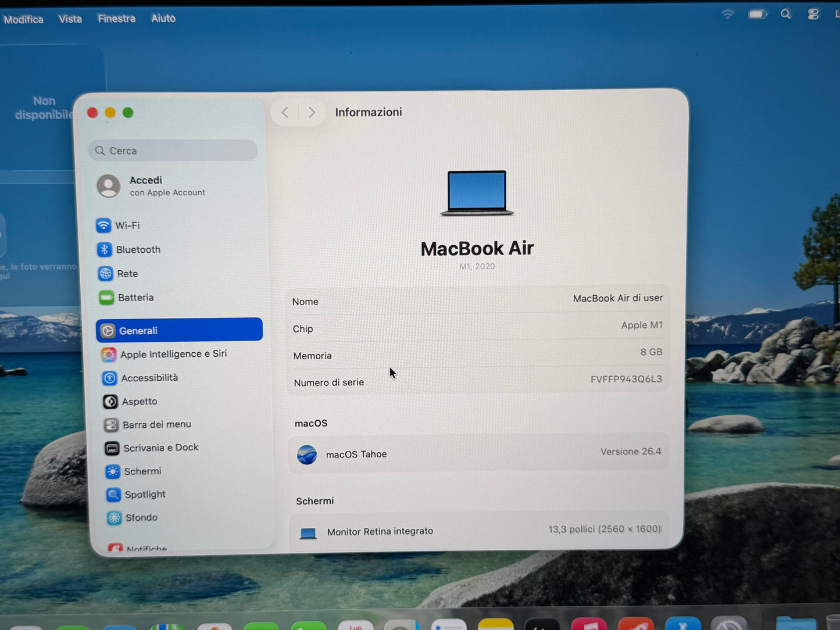
Task: Open the Modifica menu
Action: [x=23, y=19]
